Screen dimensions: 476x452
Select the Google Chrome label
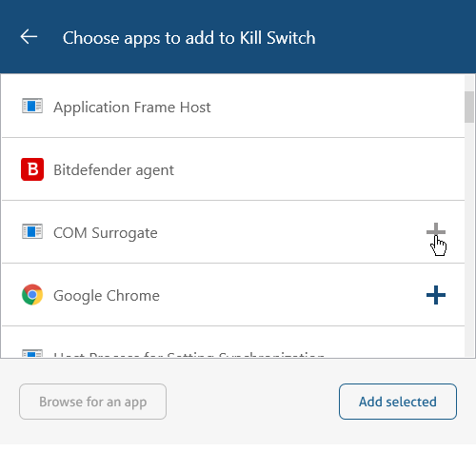pyautogui.click(x=107, y=296)
